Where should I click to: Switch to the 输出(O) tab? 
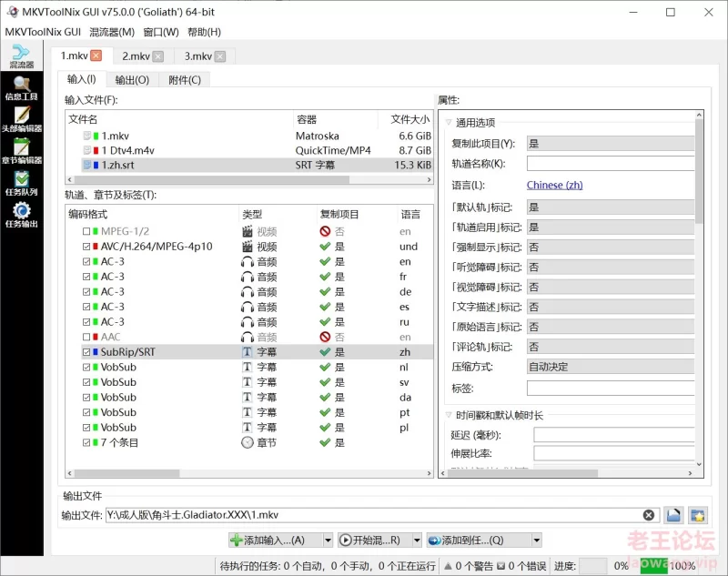point(132,80)
